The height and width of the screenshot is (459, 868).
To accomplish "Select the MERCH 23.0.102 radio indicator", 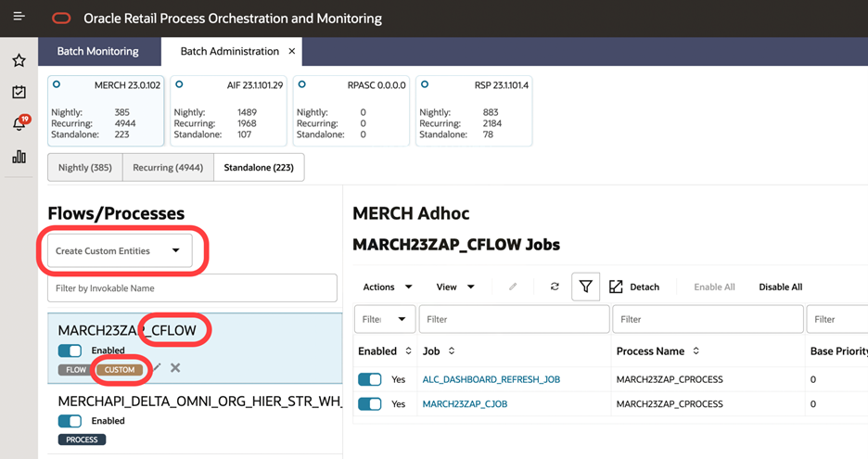I will tap(57, 84).
